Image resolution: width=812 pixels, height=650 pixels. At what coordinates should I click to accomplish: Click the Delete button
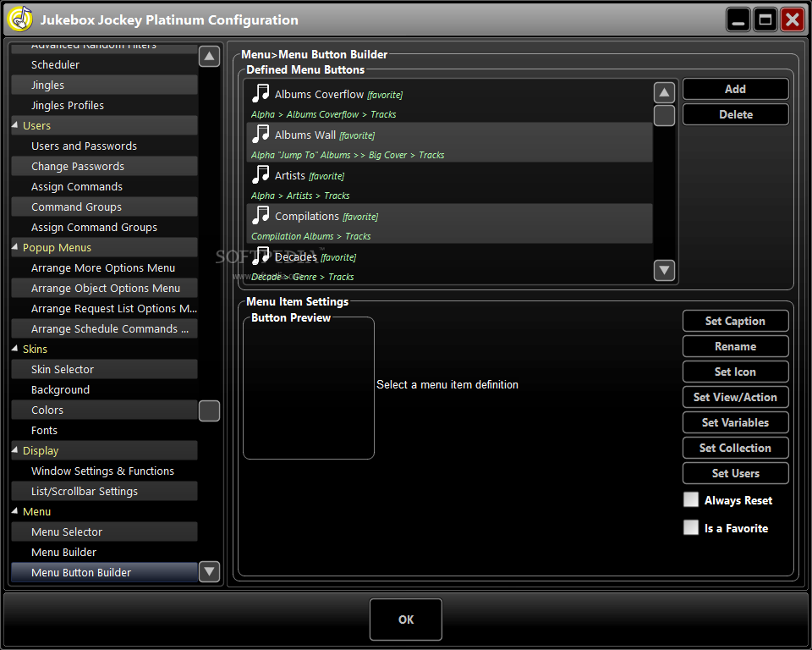click(735, 114)
